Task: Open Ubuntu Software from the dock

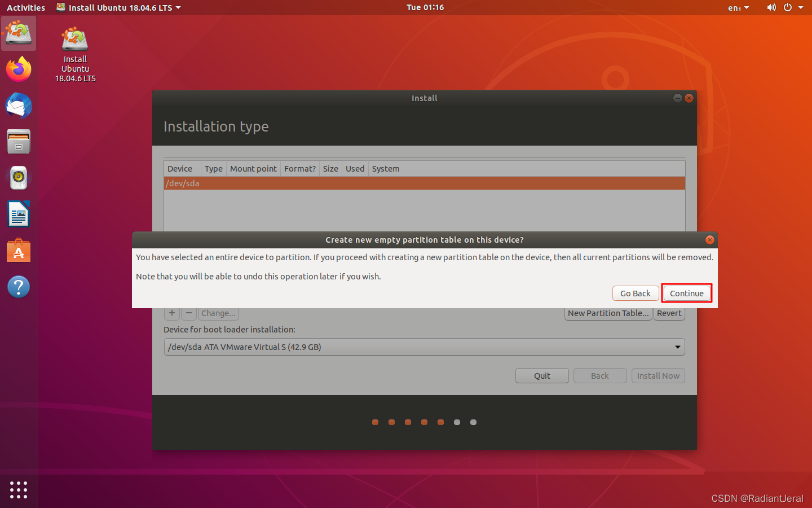Action: pyautogui.click(x=19, y=250)
